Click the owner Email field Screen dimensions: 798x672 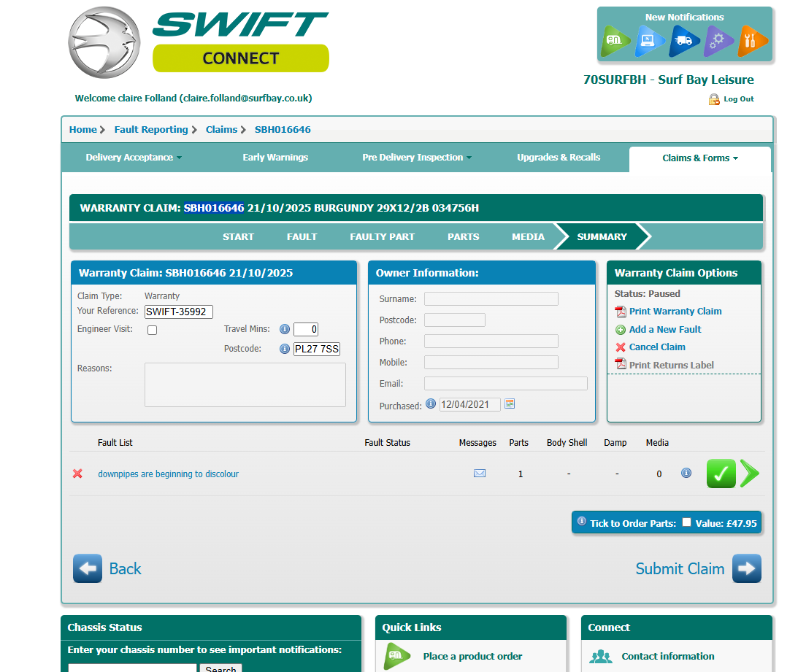(x=506, y=384)
